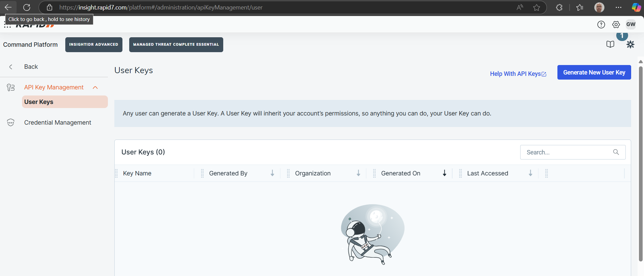Click the Generated On column header text
644x276 pixels.
401,173
